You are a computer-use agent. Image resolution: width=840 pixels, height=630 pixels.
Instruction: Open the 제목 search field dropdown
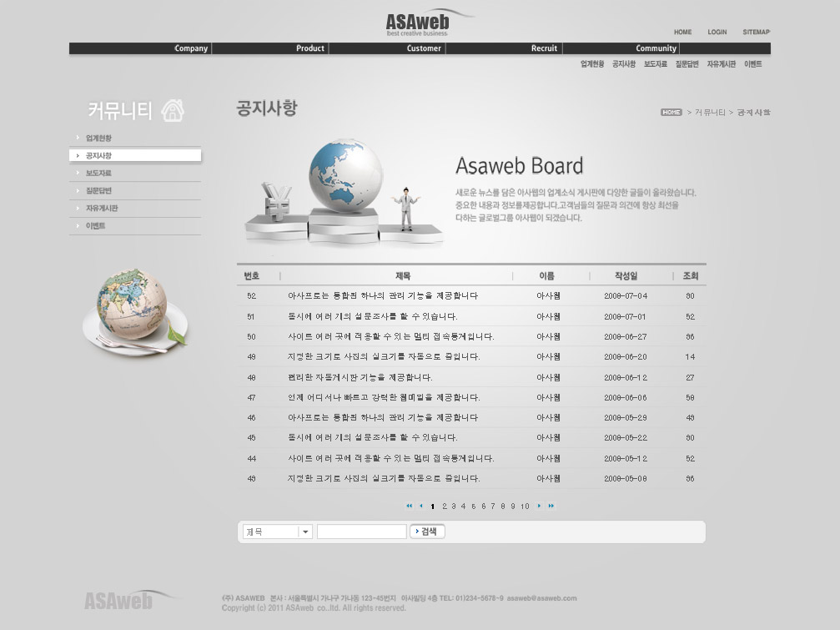point(305,532)
